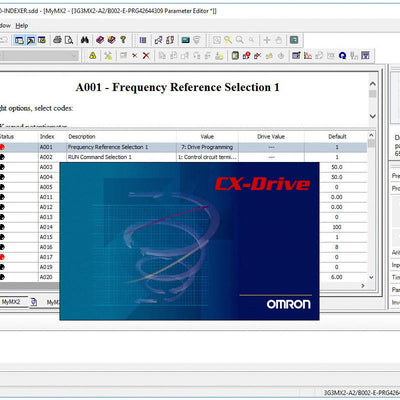The height and width of the screenshot is (400, 400).
Task: Select the A014 index row
Action: click(46, 227)
